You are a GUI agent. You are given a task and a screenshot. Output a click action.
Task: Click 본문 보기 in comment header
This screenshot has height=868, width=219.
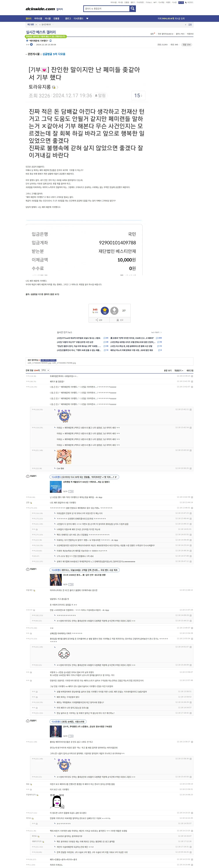tap(168, 370)
